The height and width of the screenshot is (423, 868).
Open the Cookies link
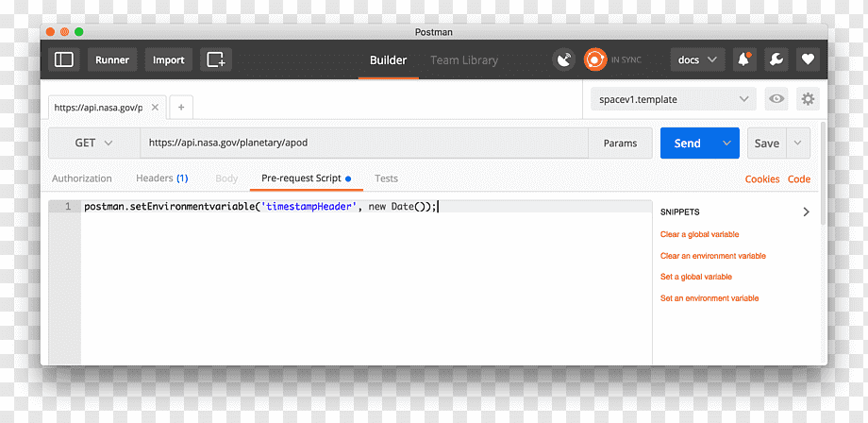762,178
